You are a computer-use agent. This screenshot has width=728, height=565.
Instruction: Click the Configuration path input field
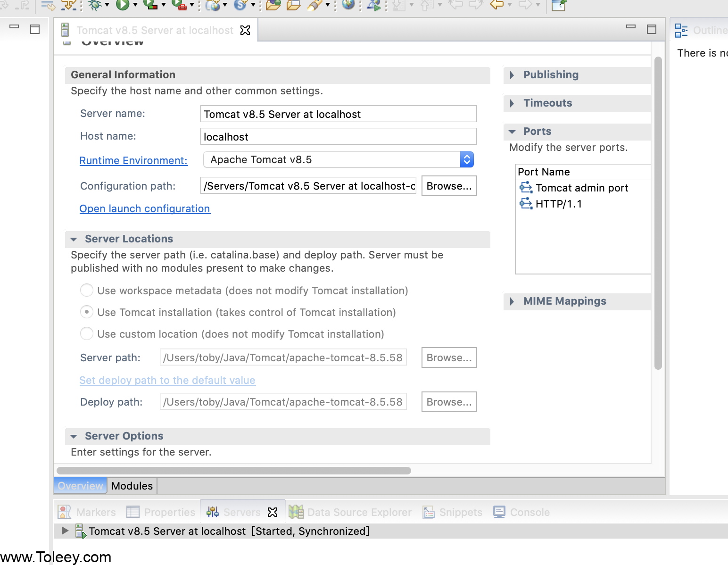[x=308, y=186]
